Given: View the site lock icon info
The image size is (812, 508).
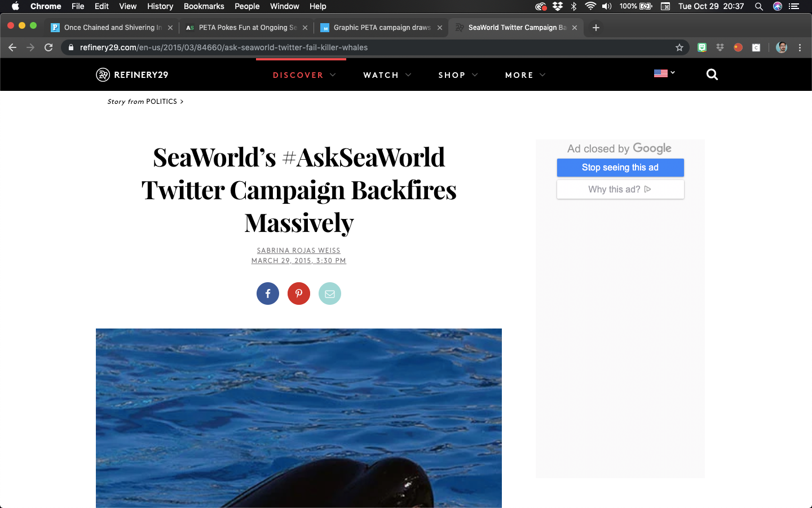Looking at the screenshot, I should pos(71,47).
